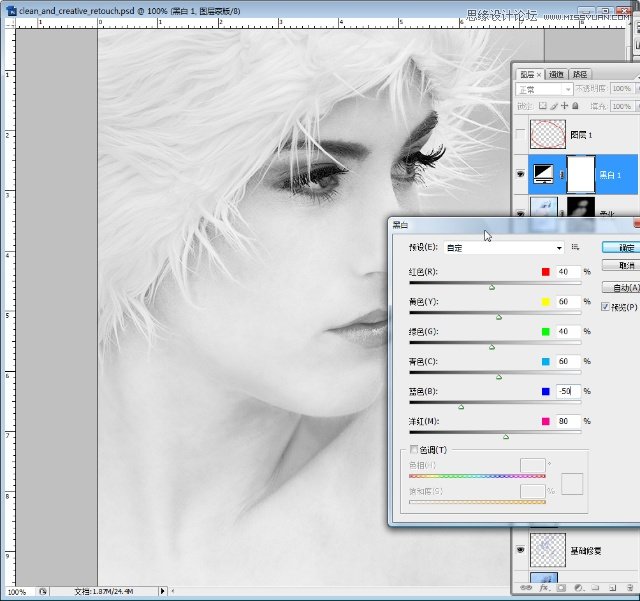Hide the 黑白 1 layer via eye icon
Screen dimensions: 640x601
tap(520, 173)
